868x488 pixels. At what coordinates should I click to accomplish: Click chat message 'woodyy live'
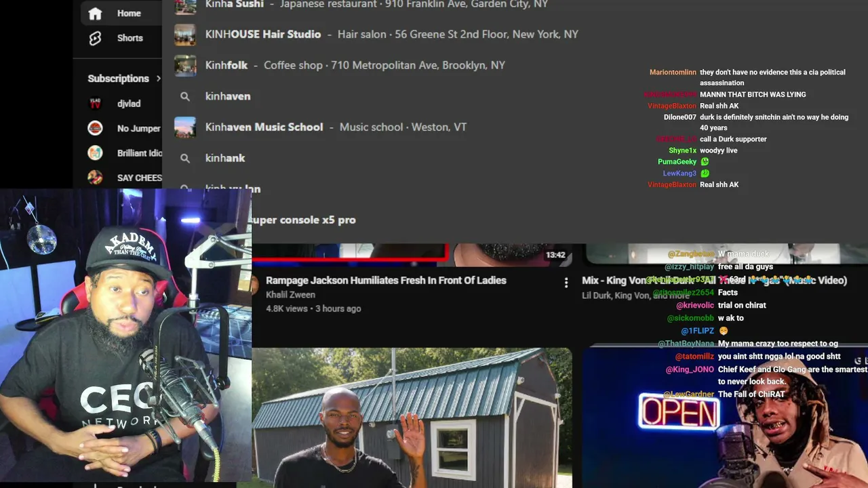(718, 150)
